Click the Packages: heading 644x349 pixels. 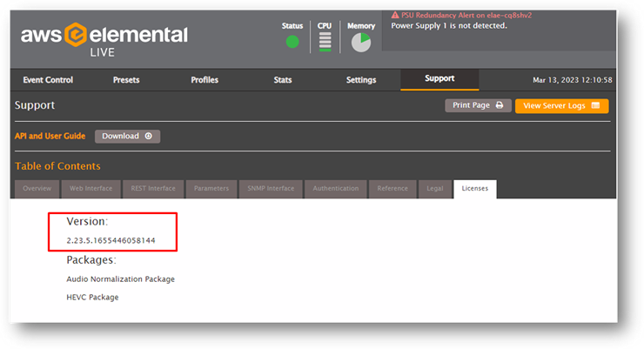pos(91,260)
